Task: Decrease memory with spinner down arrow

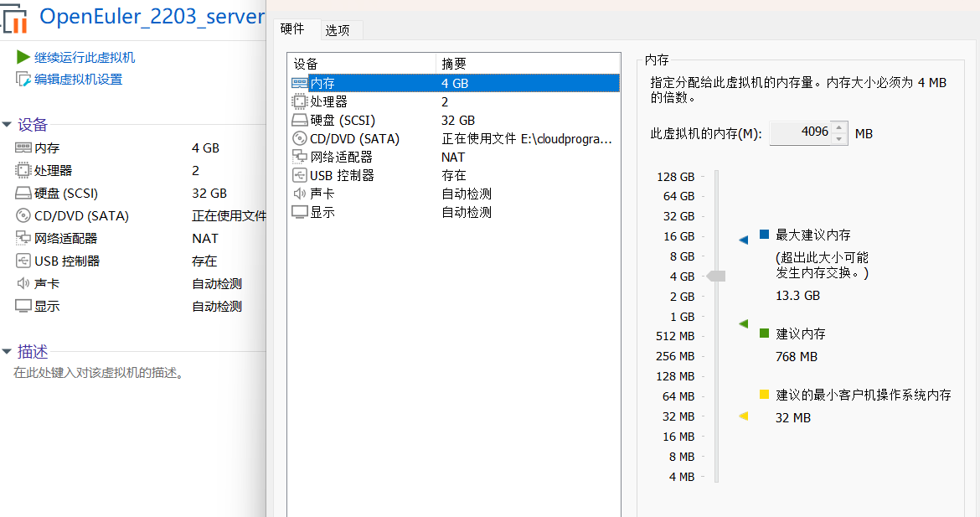Action: tap(839, 139)
